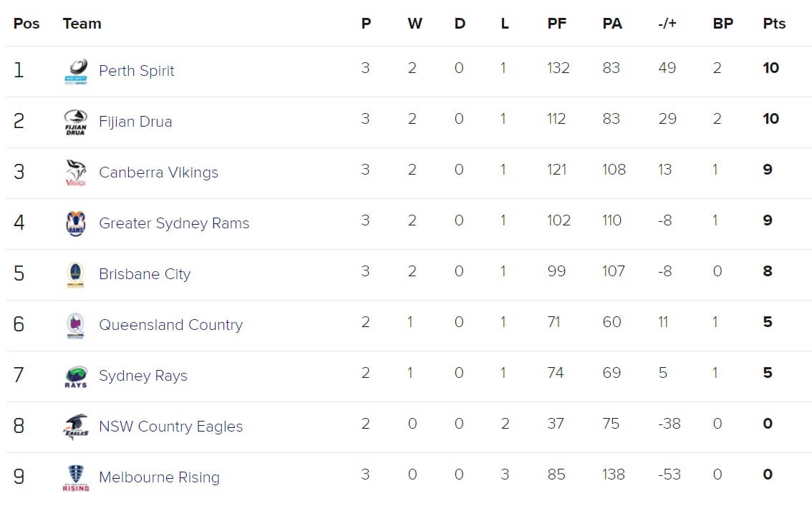
Task: Click the Brisbane City team logo
Action: [x=76, y=274]
